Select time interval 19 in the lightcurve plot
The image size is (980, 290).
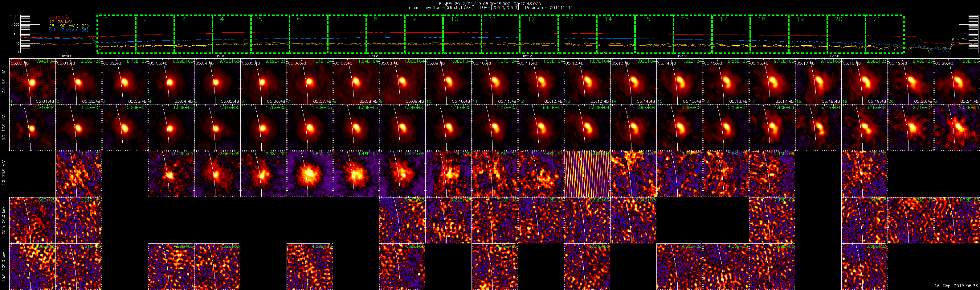(x=808, y=34)
